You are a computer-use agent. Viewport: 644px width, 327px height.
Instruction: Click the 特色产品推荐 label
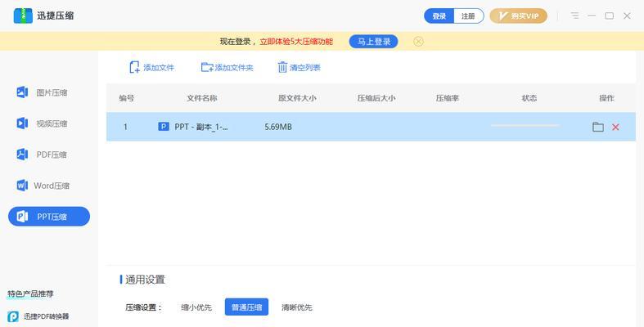pyautogui.click(x=30, y=293)
